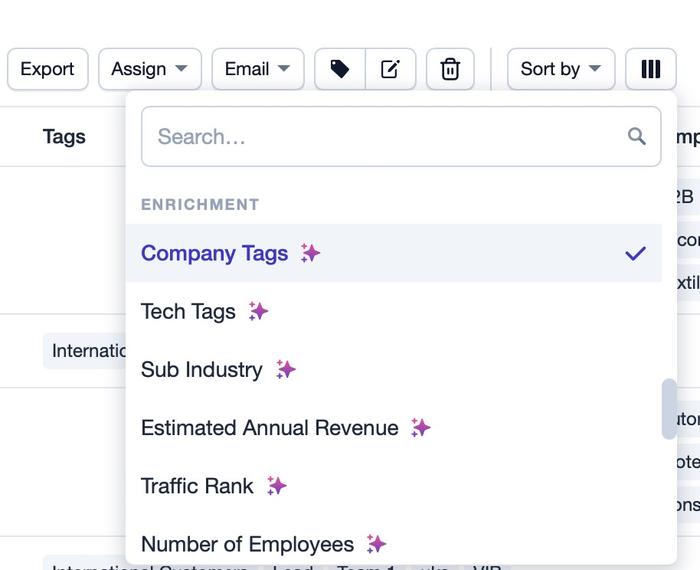This screenshot has height=570, width=700.
Task: Click the tag icon in toolbar
Action: 340,69
